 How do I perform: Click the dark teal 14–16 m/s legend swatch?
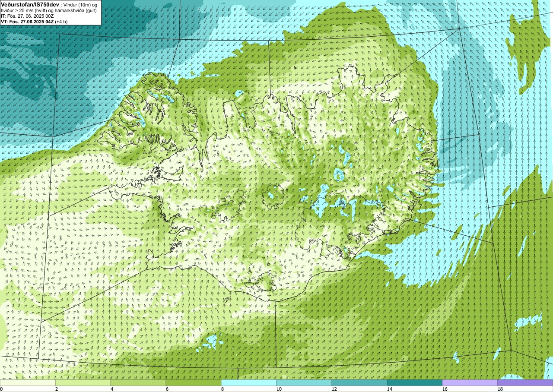point(415,383)
